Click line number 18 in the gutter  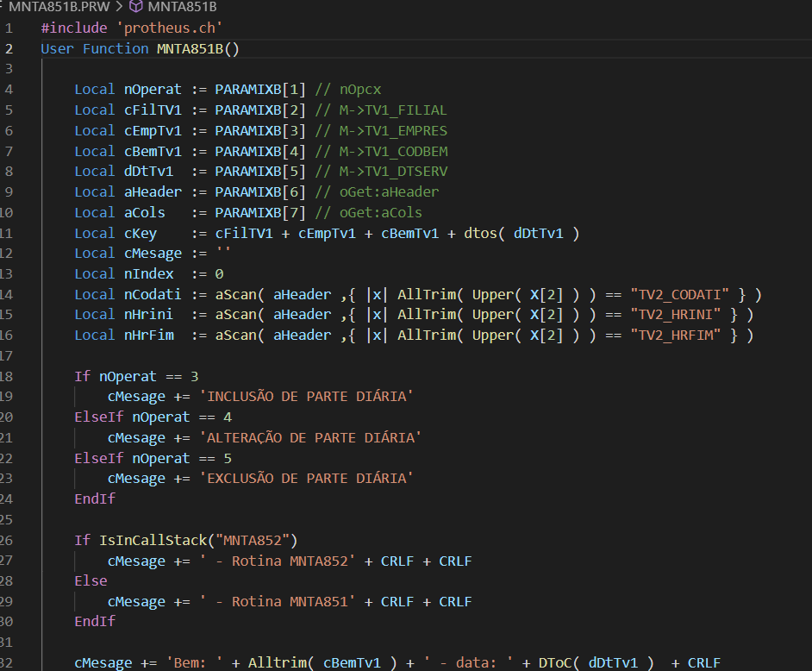click(x=6, y=376)
